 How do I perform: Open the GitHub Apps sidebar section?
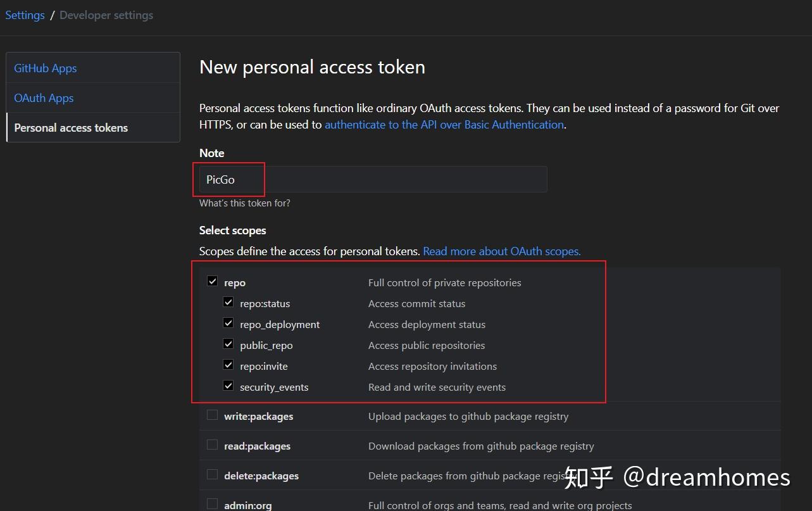click(x=45, y=68)
